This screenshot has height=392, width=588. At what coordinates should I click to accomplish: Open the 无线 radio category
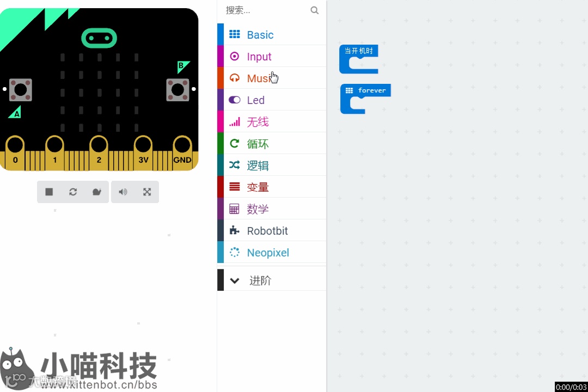point(272,121)
